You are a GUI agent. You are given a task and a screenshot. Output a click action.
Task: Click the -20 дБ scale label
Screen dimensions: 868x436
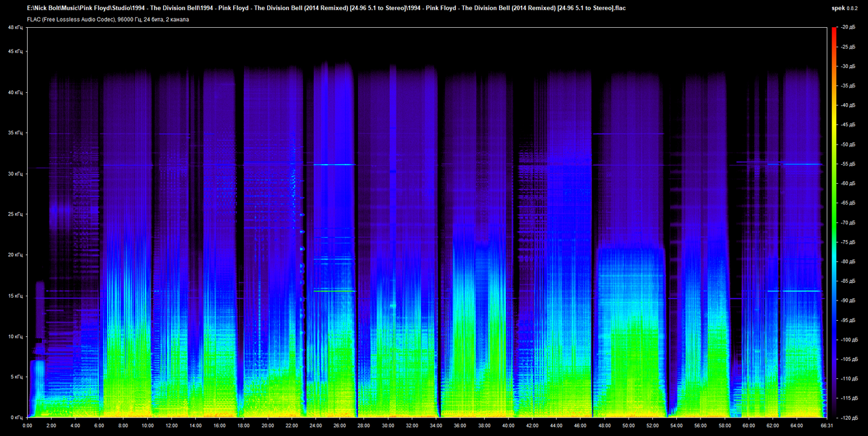847,27
